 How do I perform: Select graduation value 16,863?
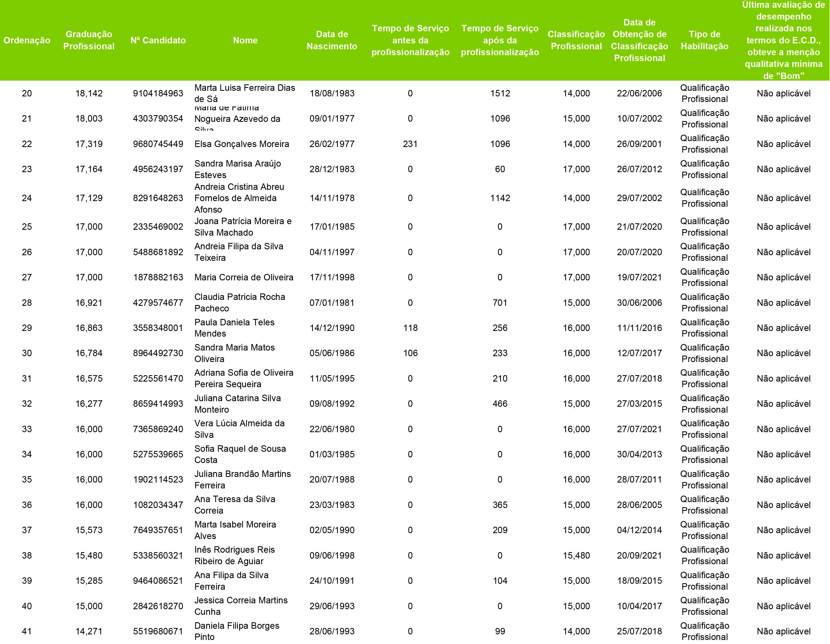pyautogui.click(x=89, y=328)
